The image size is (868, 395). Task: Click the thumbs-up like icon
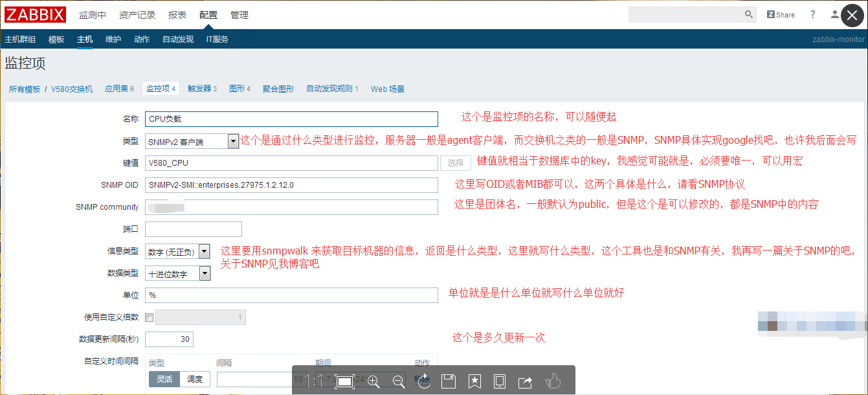[x=552, y=381]
